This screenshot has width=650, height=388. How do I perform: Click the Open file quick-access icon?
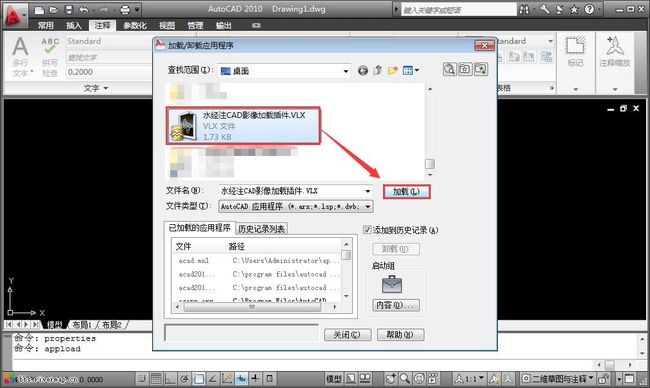(x=53, y=10)
